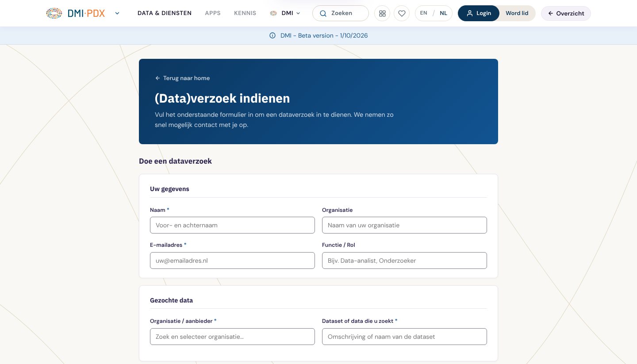Click the "Gezochte data" section title
The image size is (637, 364).
point(171,300)
